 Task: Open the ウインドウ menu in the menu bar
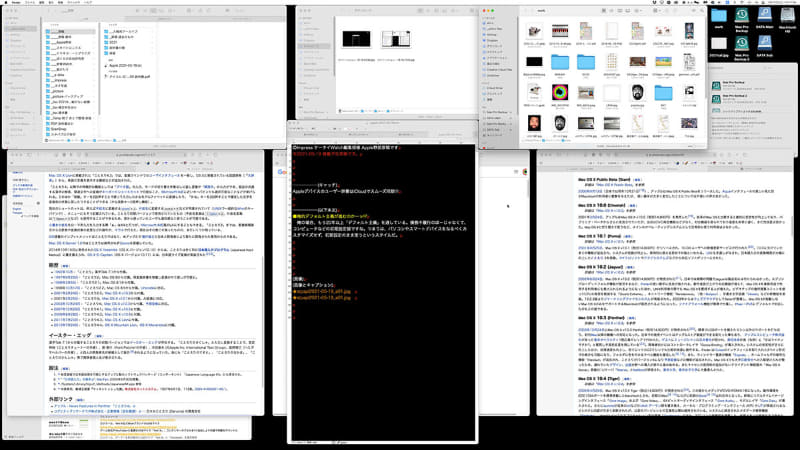[x=74, y=2]
